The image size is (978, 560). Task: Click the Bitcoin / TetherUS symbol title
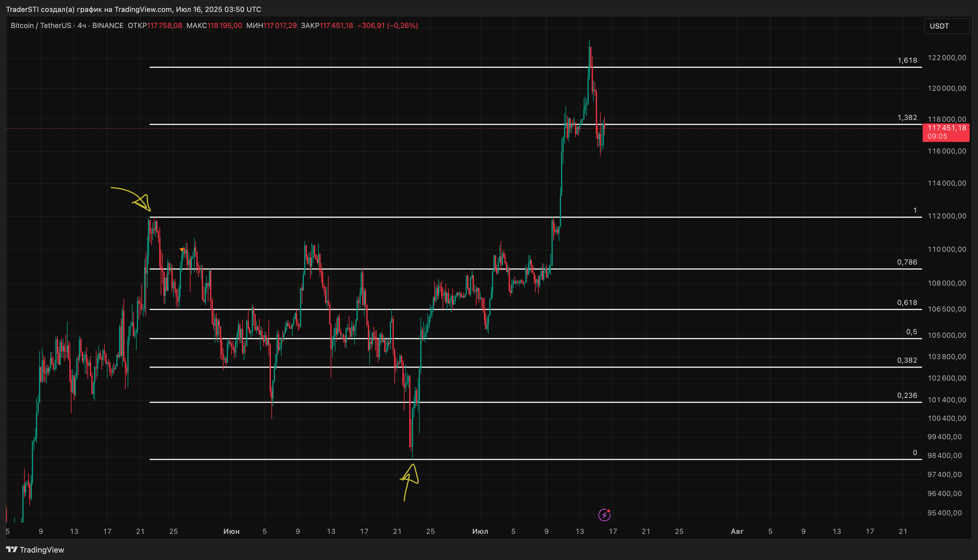[x=41, y=25]
